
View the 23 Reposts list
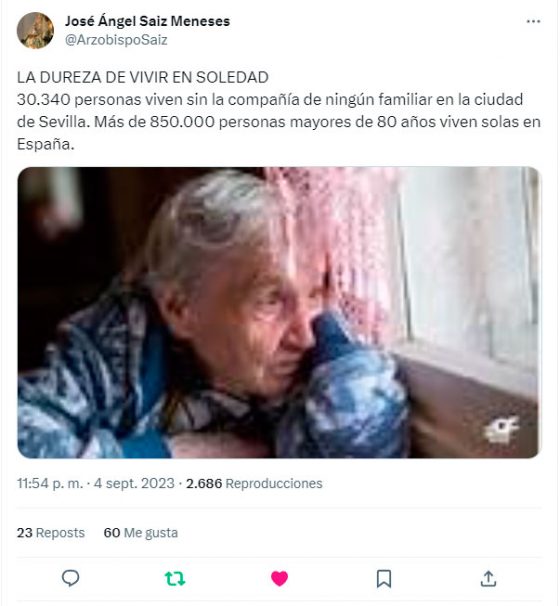[x=51, y=533]
